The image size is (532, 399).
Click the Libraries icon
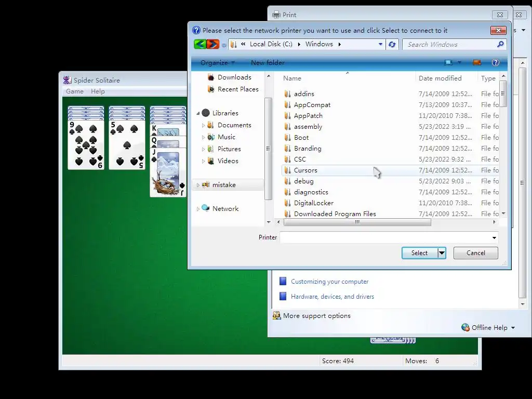click(x=206, y=113)
